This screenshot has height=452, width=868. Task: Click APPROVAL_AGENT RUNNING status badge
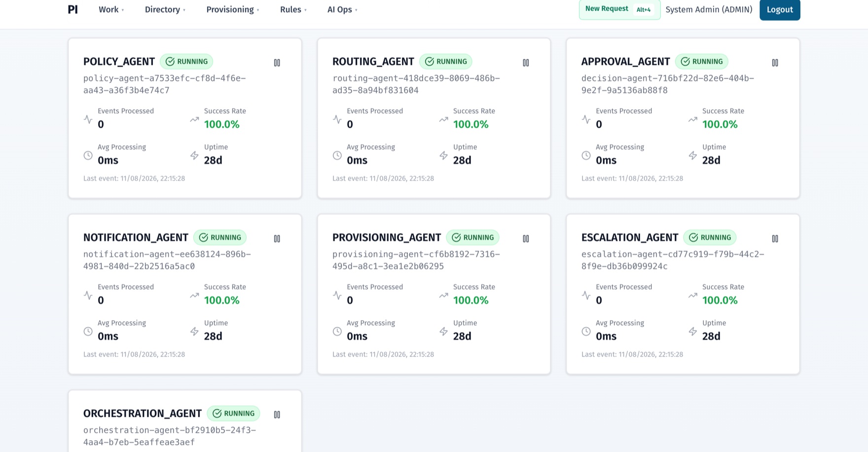pos(702,61)
